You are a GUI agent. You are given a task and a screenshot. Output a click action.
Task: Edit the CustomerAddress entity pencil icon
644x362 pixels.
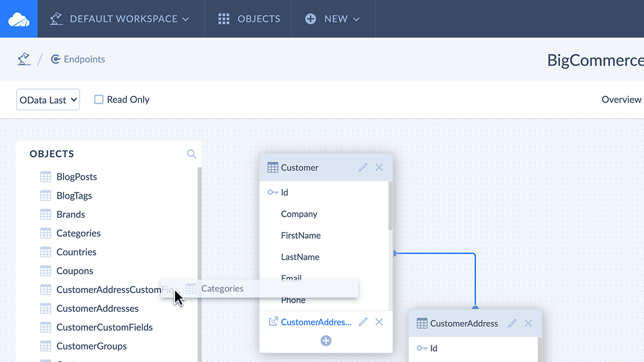(512, 323)
